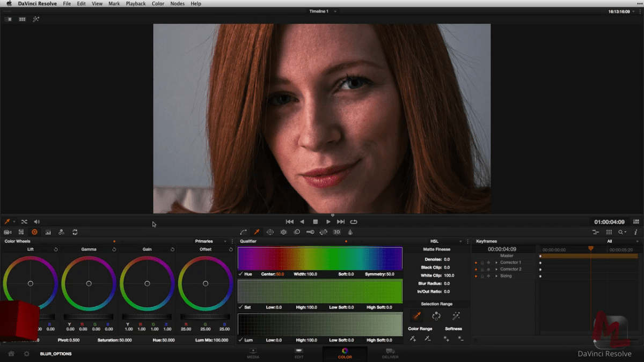This screenshot has height=362, width=644.
Task: Click inside the Hue spectrum strip
Action: point(319,257)
